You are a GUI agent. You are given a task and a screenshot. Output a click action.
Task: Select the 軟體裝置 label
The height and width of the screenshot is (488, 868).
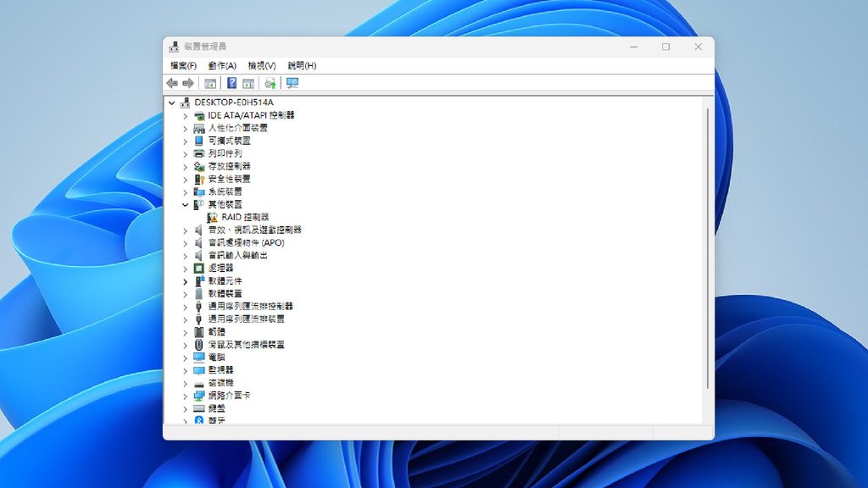(x=225, y=293)
